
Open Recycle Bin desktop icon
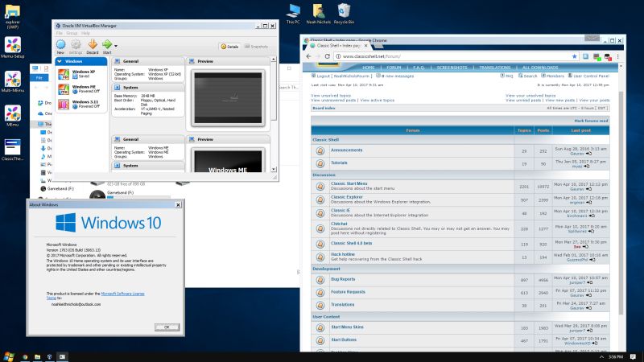tap(344, 14)
